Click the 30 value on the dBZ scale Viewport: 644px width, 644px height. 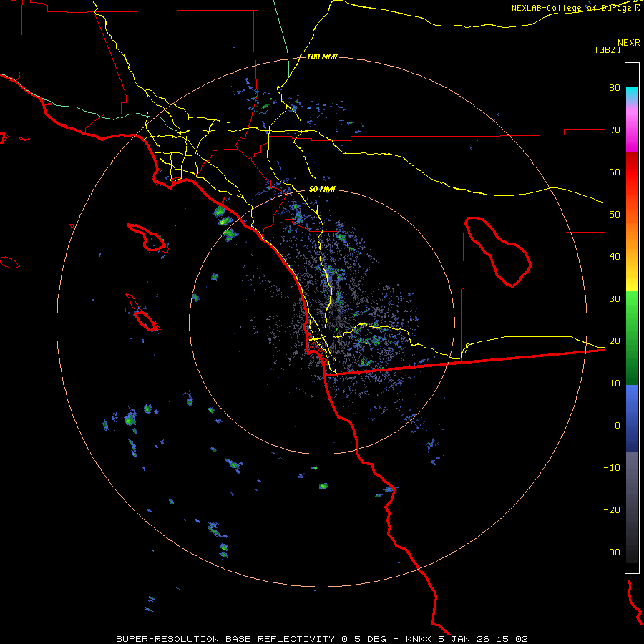[615, 298]
